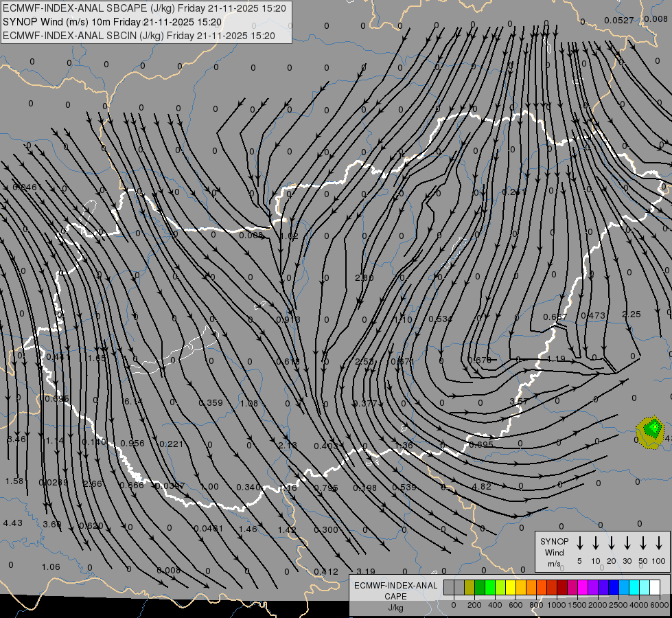Click the map value 0.473
The image size is (672, 618).
click(593, 316)
